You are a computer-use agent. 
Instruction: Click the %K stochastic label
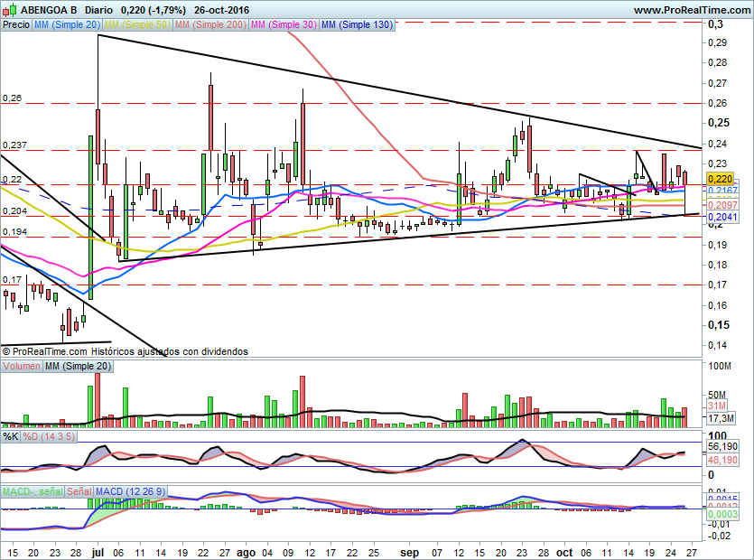pos(11,437)
